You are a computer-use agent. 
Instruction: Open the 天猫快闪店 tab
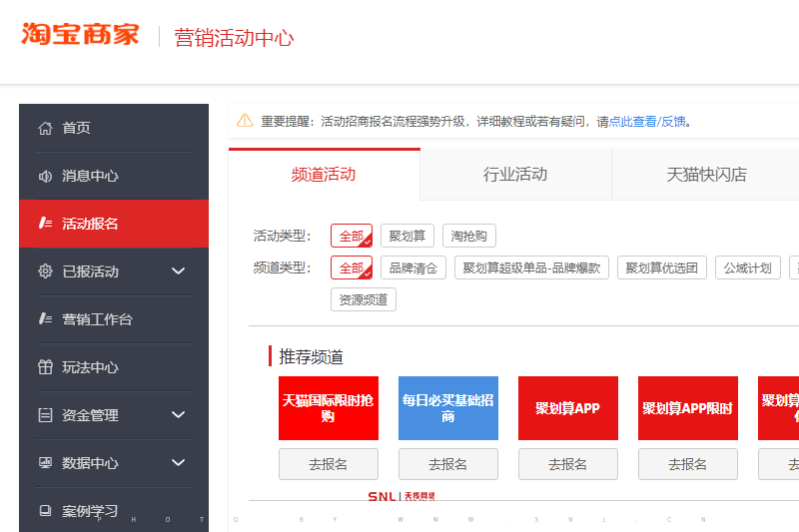click(706, 175)
